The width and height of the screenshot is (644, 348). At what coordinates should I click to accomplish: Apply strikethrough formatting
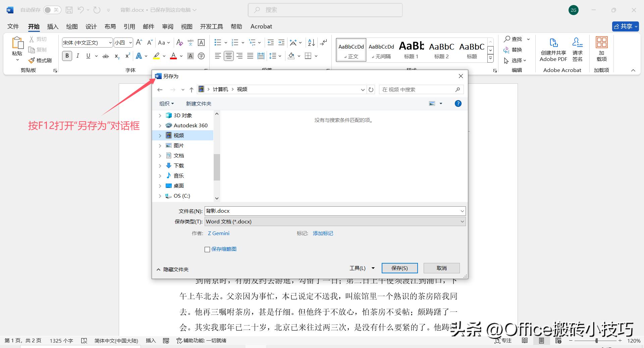coord(106,56)
